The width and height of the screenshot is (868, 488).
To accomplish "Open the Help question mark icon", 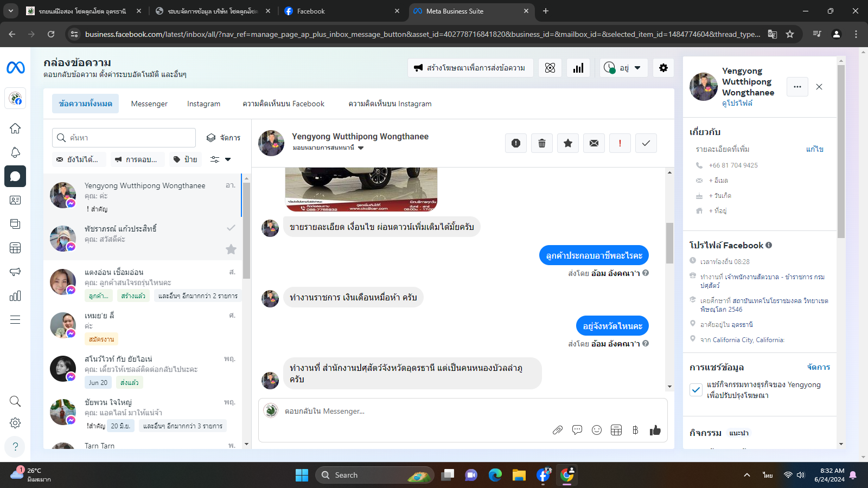I will (15, 447).
